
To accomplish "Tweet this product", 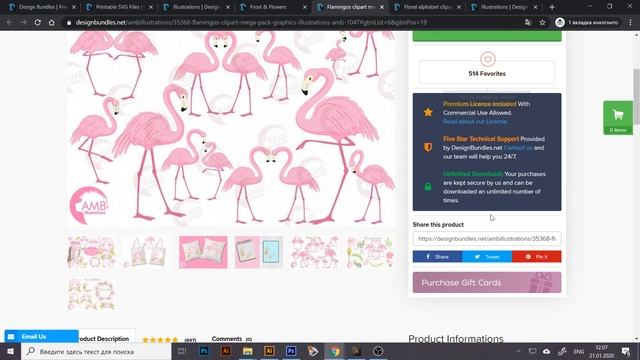I will (487, 257).
